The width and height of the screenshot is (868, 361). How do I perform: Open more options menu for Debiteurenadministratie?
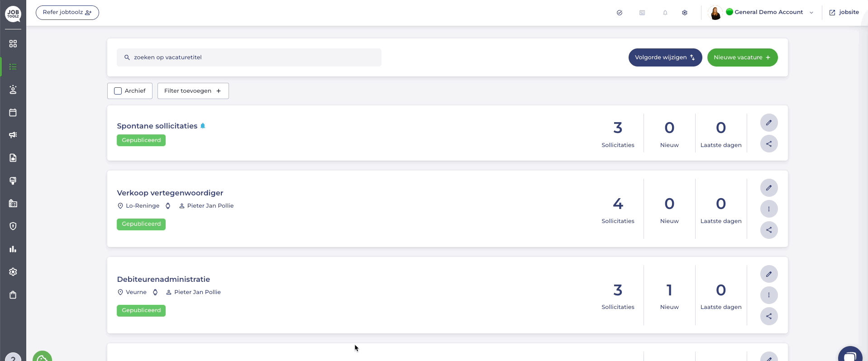coord(769,295)
